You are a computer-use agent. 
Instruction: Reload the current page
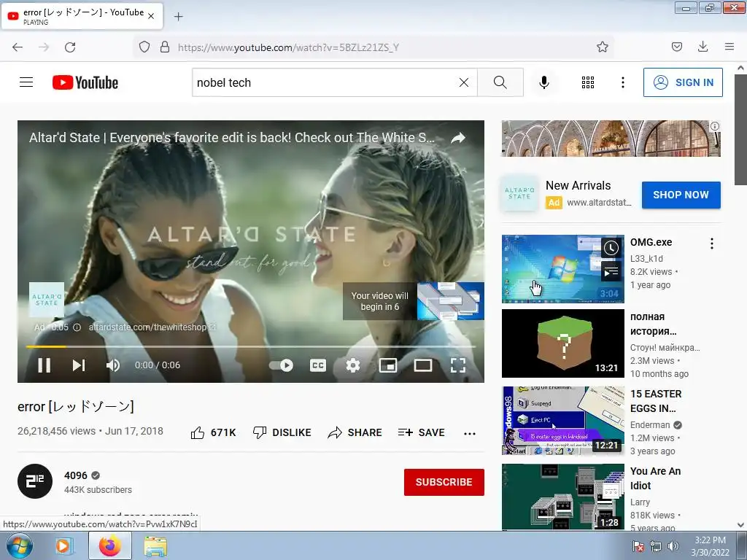(70, 47)
